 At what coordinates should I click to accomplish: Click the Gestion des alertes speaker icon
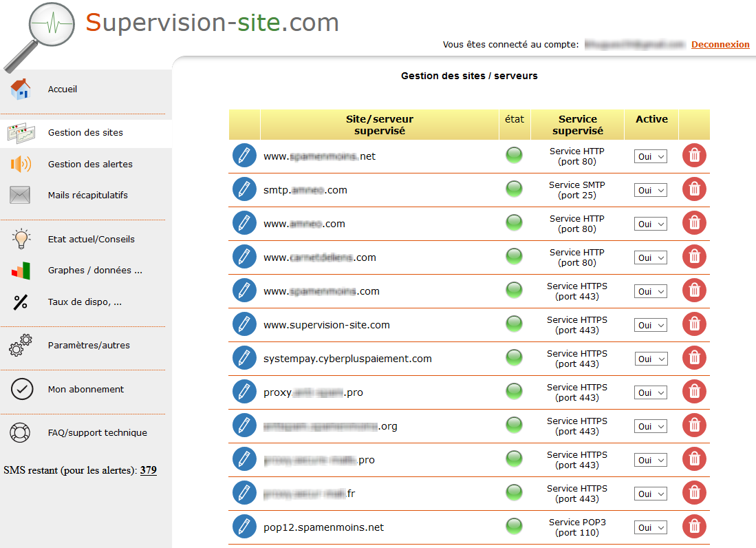click(x=20, y=164)
